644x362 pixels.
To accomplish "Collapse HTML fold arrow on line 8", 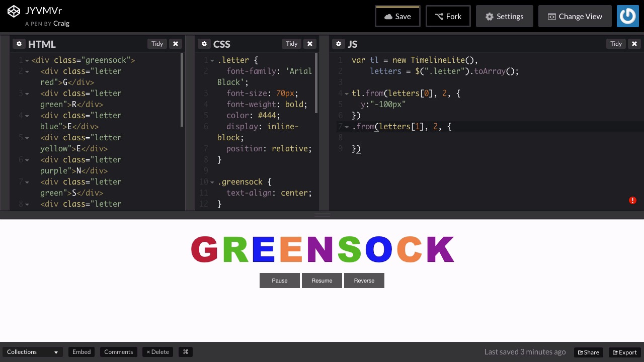I will [x=27, y=204].
